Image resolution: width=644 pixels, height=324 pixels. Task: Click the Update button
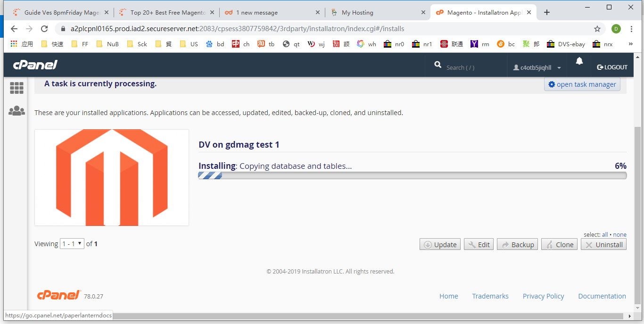[440, 244]
